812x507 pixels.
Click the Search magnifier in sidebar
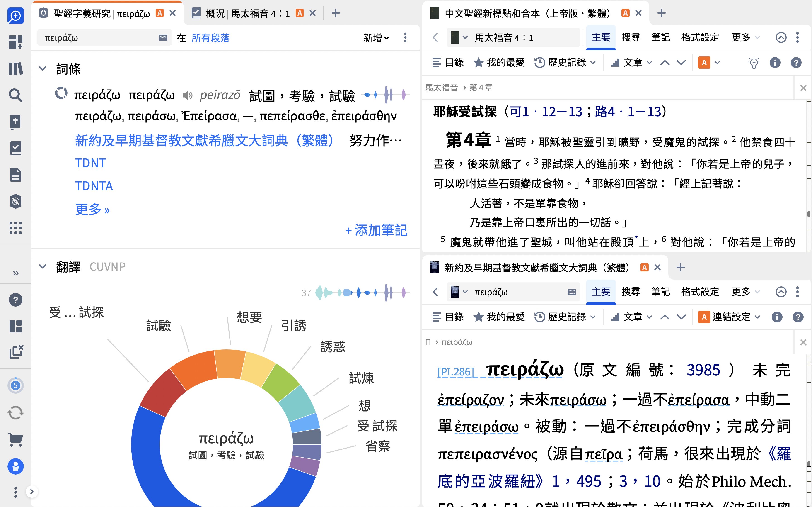click(15, 95)
